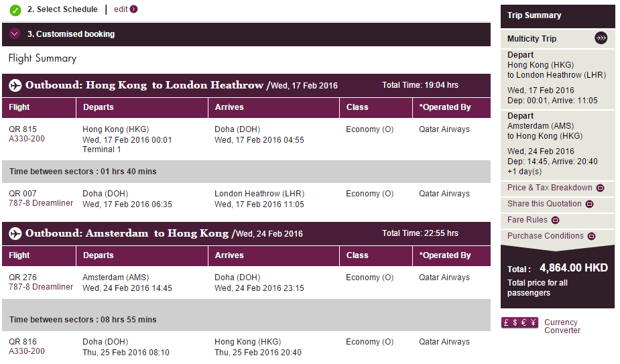Expand Purchase Conditions
Screen dimensions: 620x364
[591, 237]
